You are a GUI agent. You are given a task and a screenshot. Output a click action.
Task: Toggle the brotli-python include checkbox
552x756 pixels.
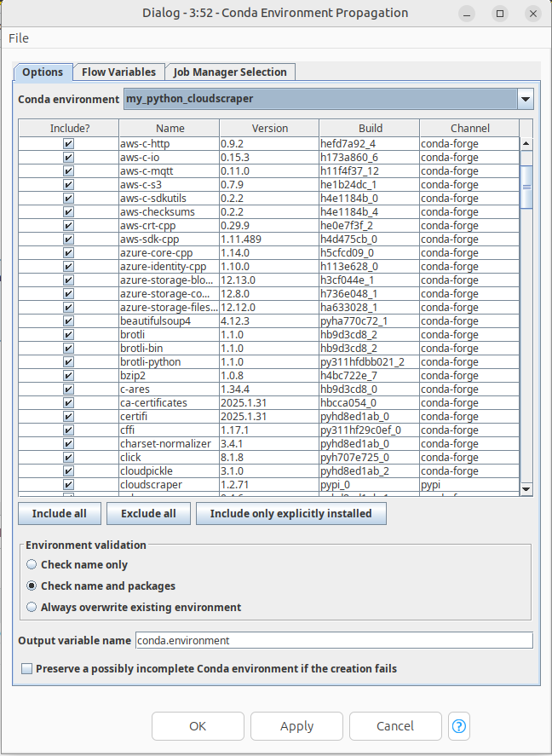[x=69, y=361]
